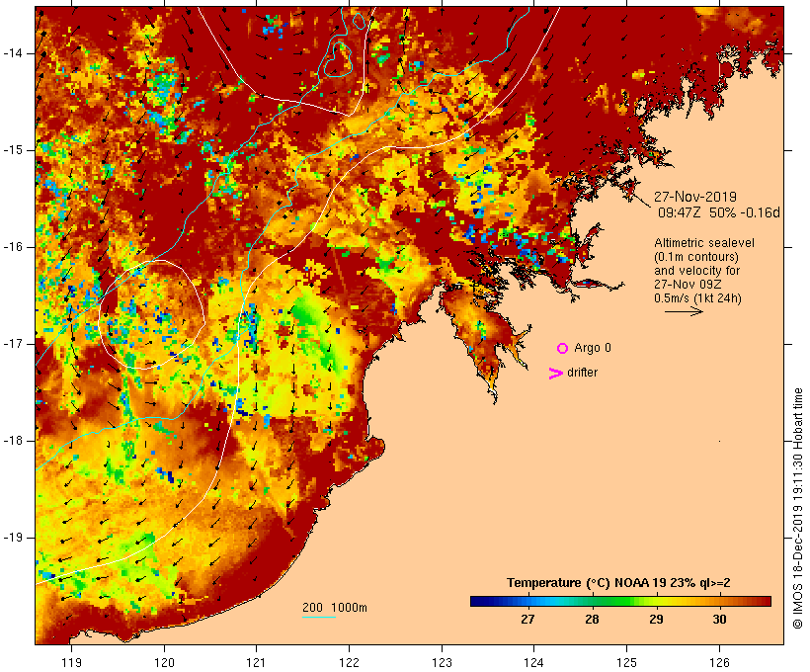The height and width of the screenshot is (672, 810).
Task: Click the IMOS copyright timestamp text
Action: tap(797, 508)
